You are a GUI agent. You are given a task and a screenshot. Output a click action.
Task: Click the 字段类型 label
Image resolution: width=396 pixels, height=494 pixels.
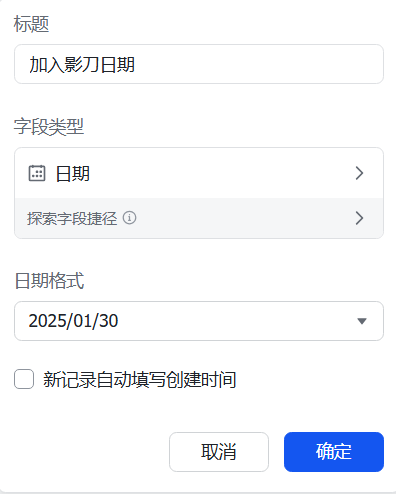tap(49, 127)
